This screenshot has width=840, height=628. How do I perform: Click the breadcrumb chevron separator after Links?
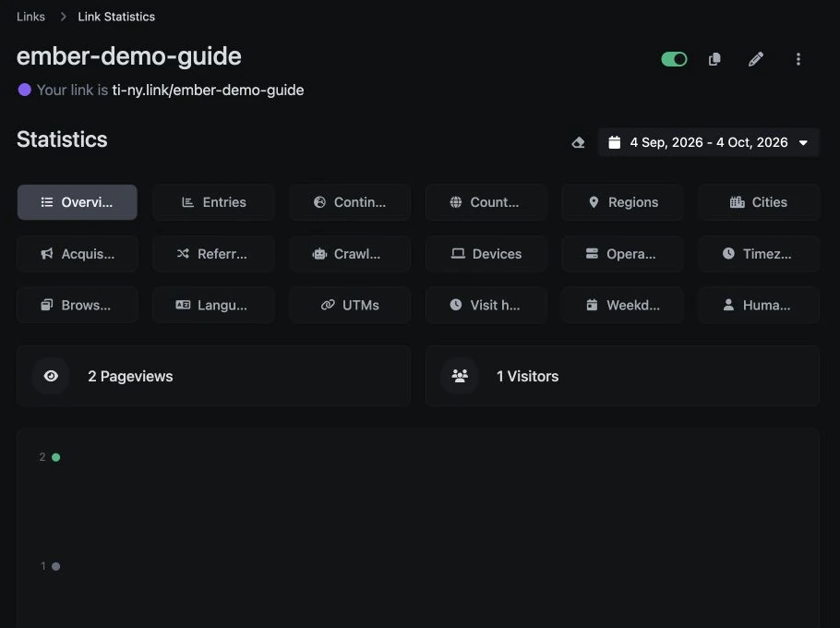click(63, 17)
